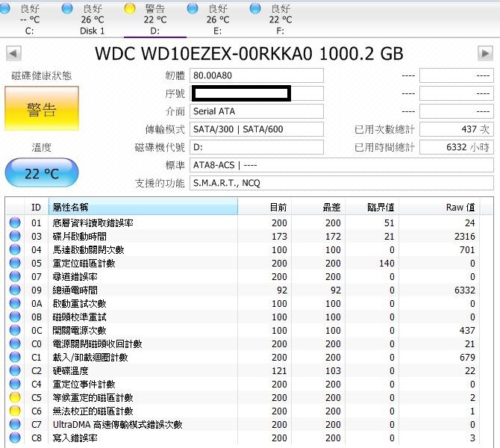Select the 總通電時間 attribute row
This screenshot has height=448, width=500.
(x=243, y=290)
